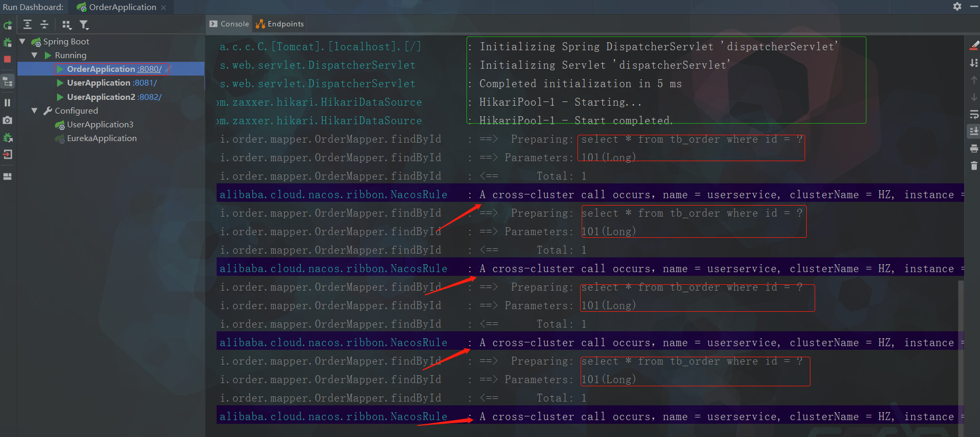Collapse the Configured group node
Viewport: 980px width, 437px height.
[x=34, y=110]
